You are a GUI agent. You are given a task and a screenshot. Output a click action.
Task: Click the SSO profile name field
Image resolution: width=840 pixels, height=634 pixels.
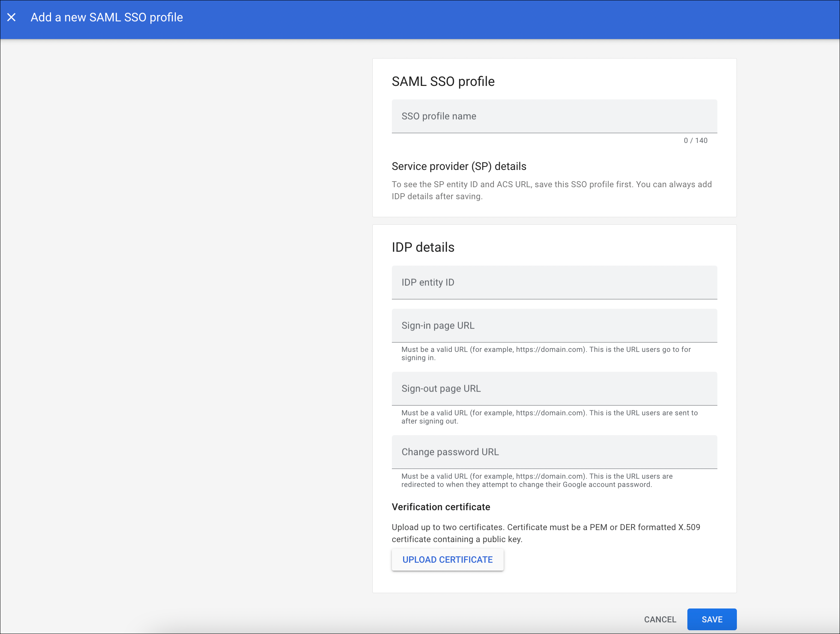click(554, 116)
